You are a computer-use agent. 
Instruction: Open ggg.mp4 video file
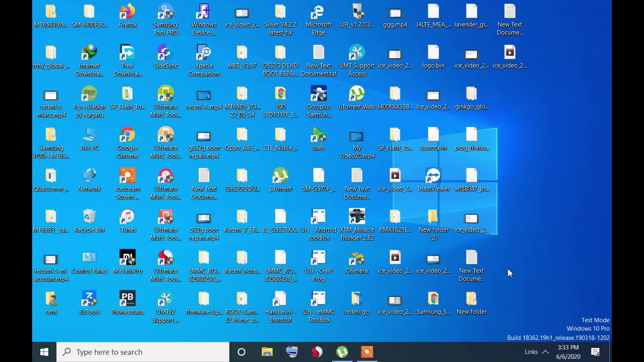click(395, 16)
